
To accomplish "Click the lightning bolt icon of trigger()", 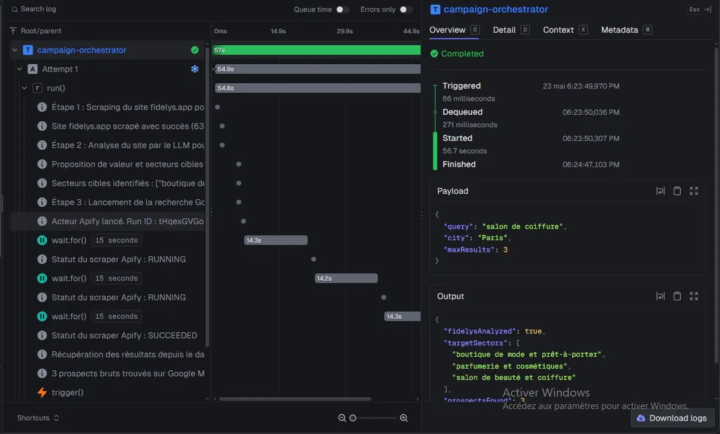I will (42, 393).
